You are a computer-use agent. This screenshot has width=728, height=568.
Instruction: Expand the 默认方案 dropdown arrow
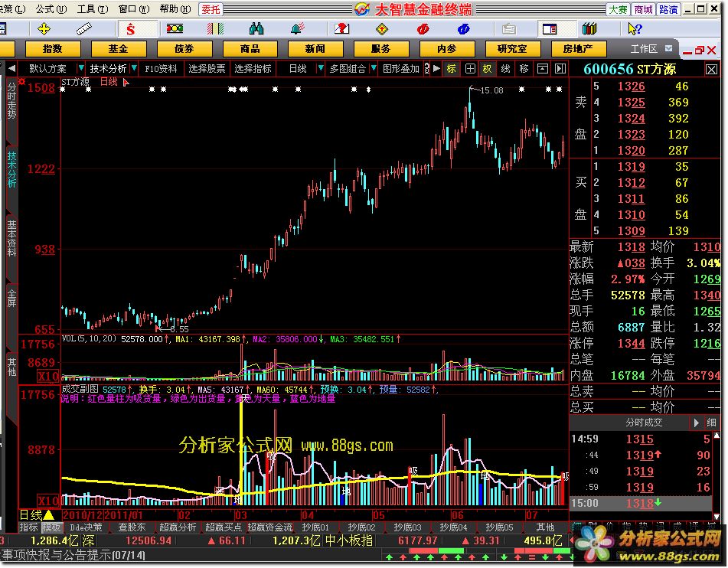(81, 68)
